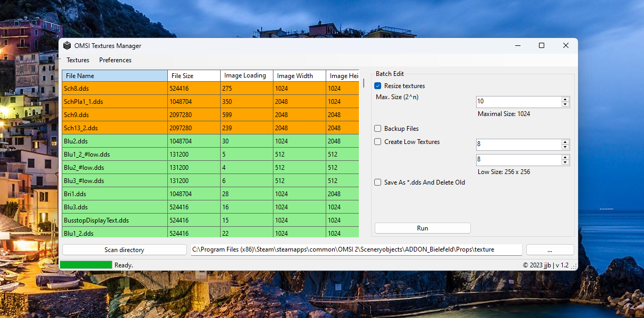Viewport: 644px width, 318px height.
Task: Sort by File Name column header
Action: (x=115, y=76)
